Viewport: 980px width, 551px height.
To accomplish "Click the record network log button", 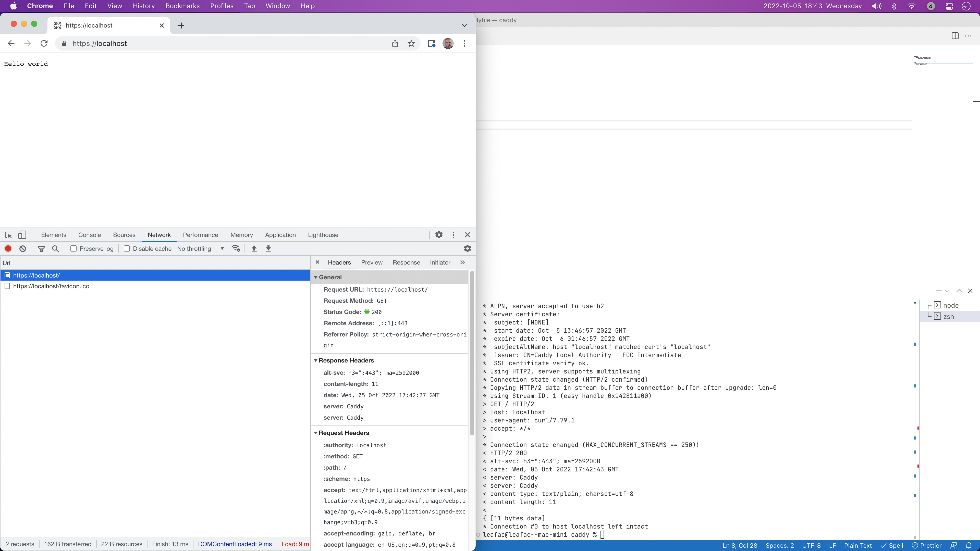I will [x=8, y=248].
